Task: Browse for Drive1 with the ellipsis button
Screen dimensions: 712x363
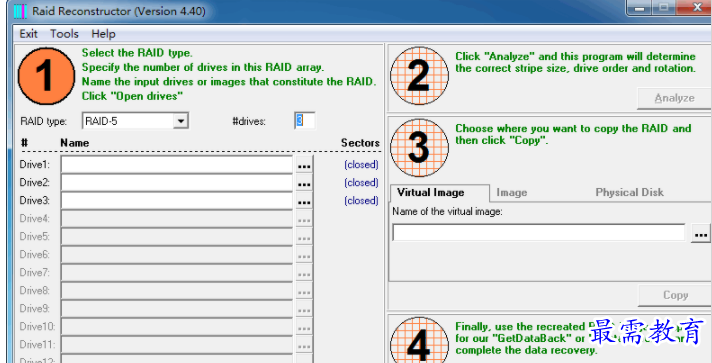Action: [x=304, y=165]
